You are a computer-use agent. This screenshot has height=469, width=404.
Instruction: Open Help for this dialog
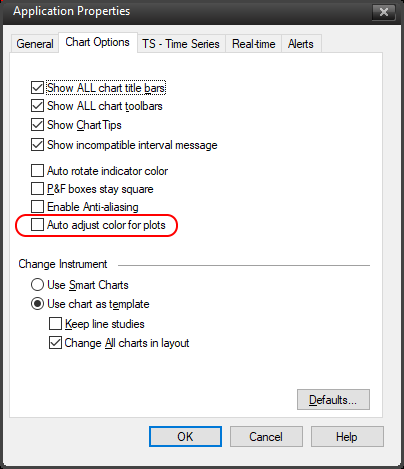pyautogui.click(x=347, y=437)
